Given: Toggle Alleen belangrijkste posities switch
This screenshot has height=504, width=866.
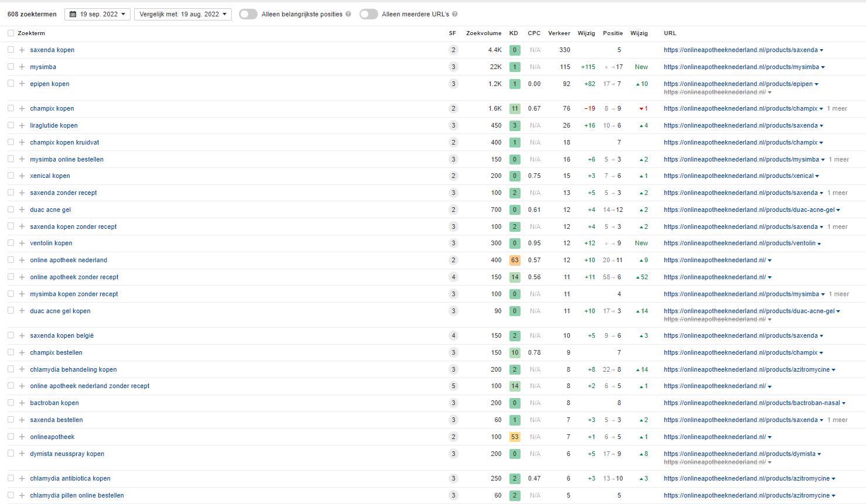Looking at the screenshot, I should click(x=248, y=14).
